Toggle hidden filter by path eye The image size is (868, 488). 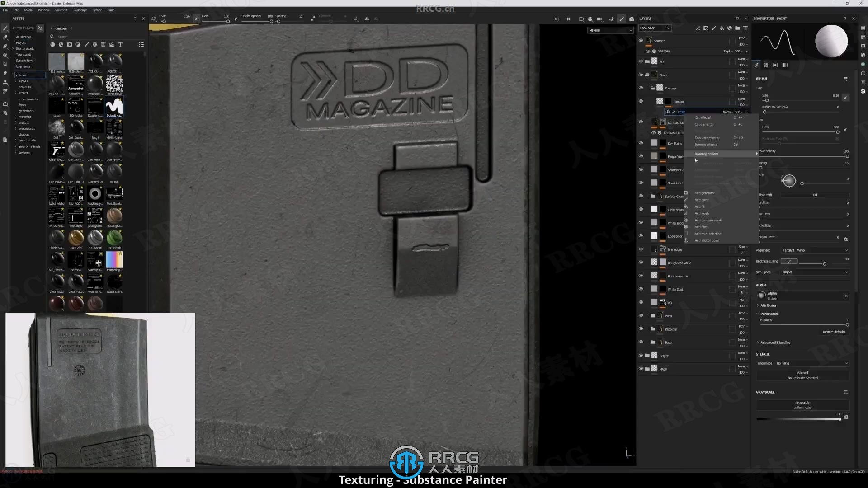pos(40,28)
